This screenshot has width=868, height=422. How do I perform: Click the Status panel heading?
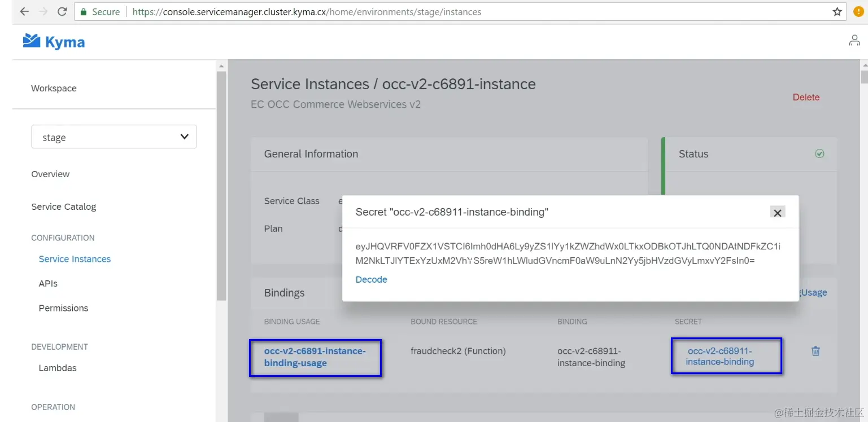pos(693,154)
